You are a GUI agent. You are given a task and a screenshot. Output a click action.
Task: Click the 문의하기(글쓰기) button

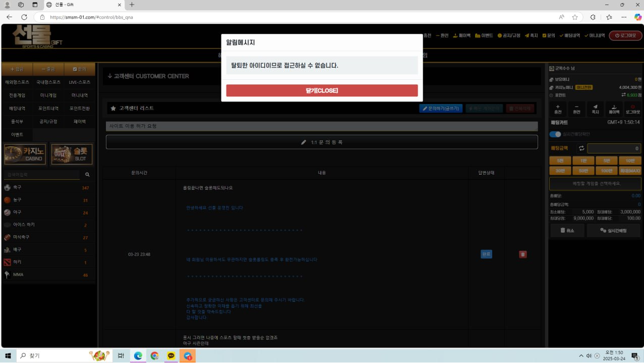[x=440, y=109]
